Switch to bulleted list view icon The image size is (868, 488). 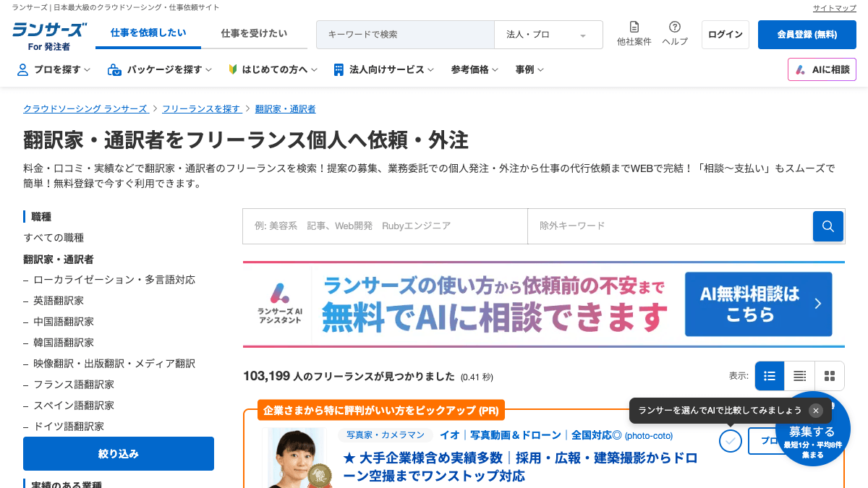coord(770,376)
